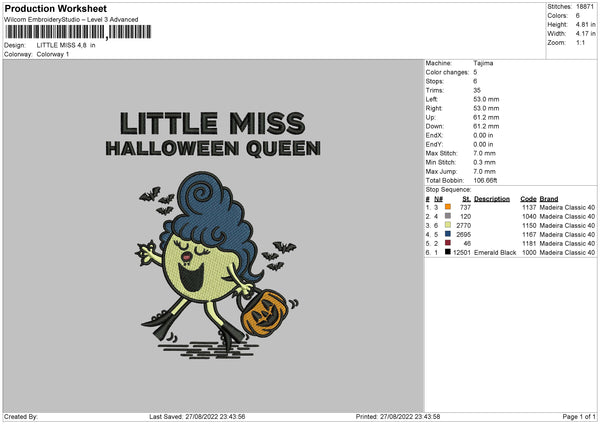Click the 'Color changes:' label
Viewport: 600px width, 424px height.
tap(447, 72)
